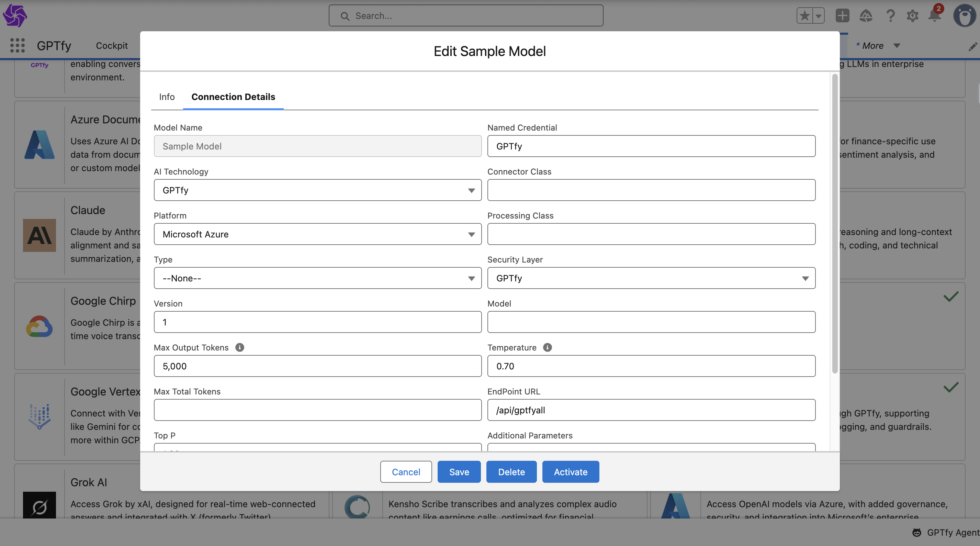Image resolution: width=980 pixels, height=546 pixels.
Task: Click the Activate button
Action: [x=570, y=472]
